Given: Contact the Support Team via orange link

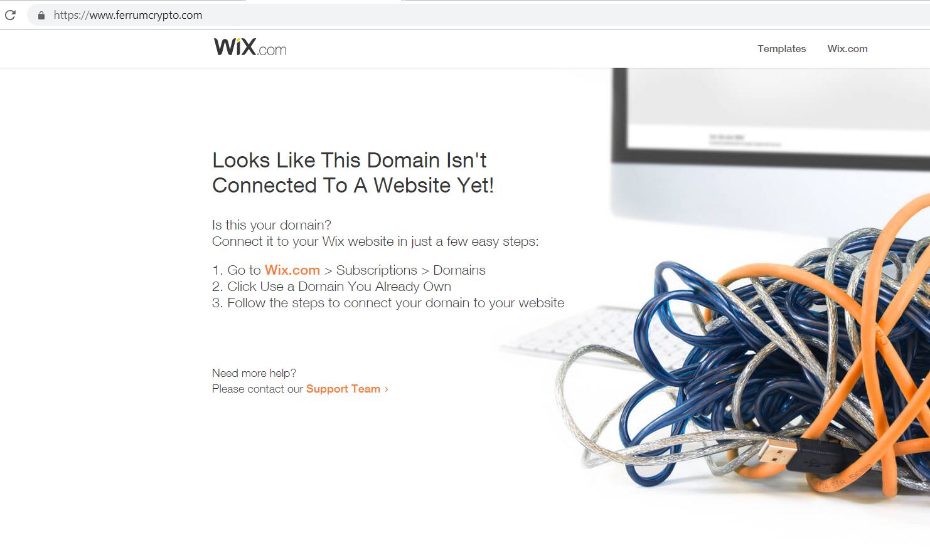Looking at the screenshot, I should tap(343, 389).
